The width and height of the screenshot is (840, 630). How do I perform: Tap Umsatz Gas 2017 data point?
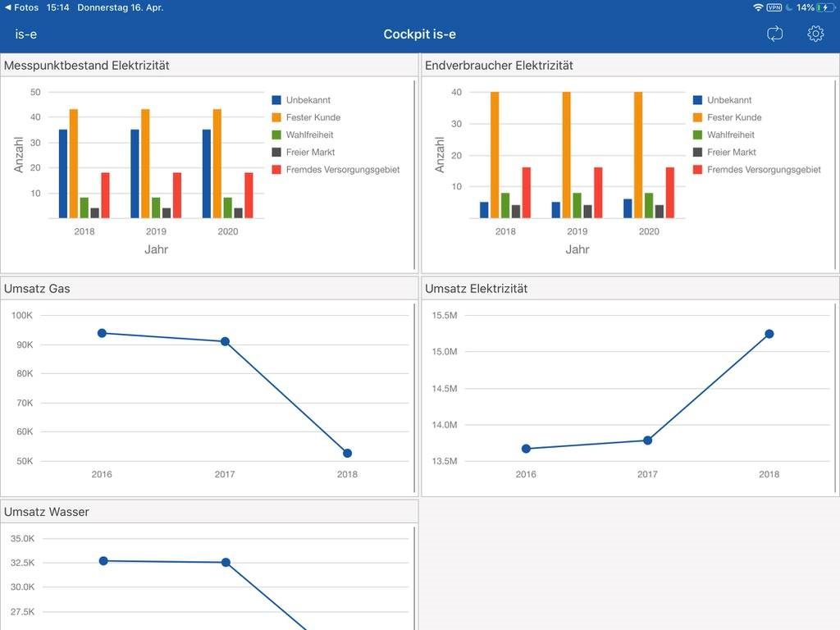(x=225, y=341)
